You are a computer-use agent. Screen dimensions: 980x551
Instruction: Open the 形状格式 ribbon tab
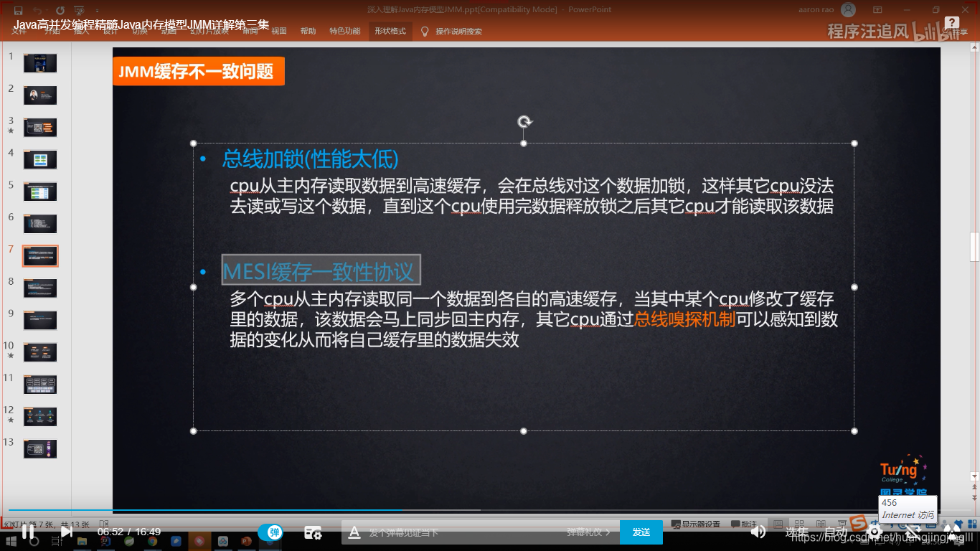click(x=390, y=31)
